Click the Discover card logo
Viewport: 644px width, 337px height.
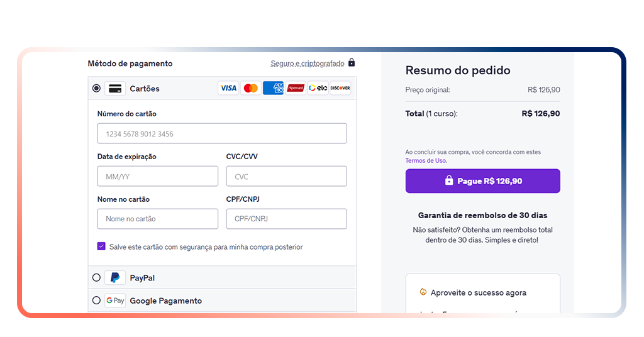340,88
